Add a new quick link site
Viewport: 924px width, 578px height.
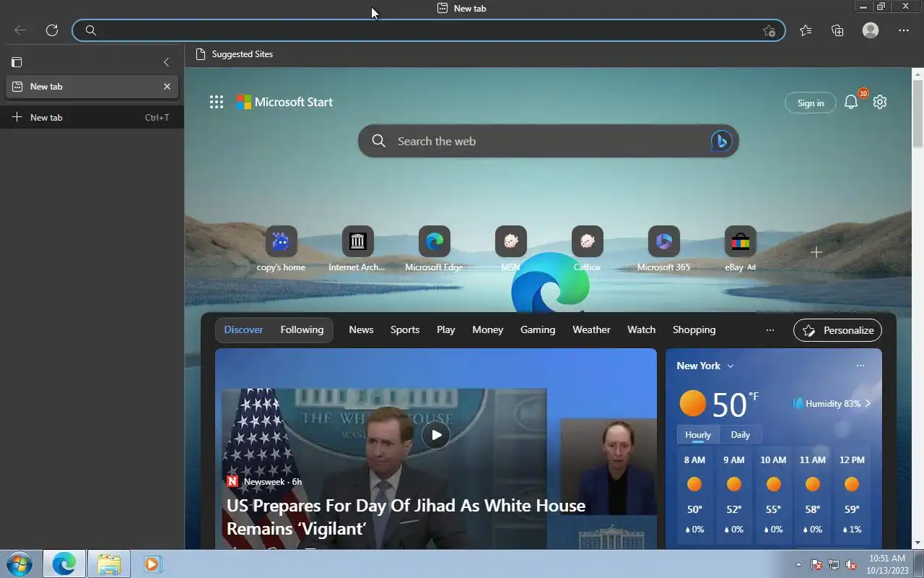click(x=816, y=252)
